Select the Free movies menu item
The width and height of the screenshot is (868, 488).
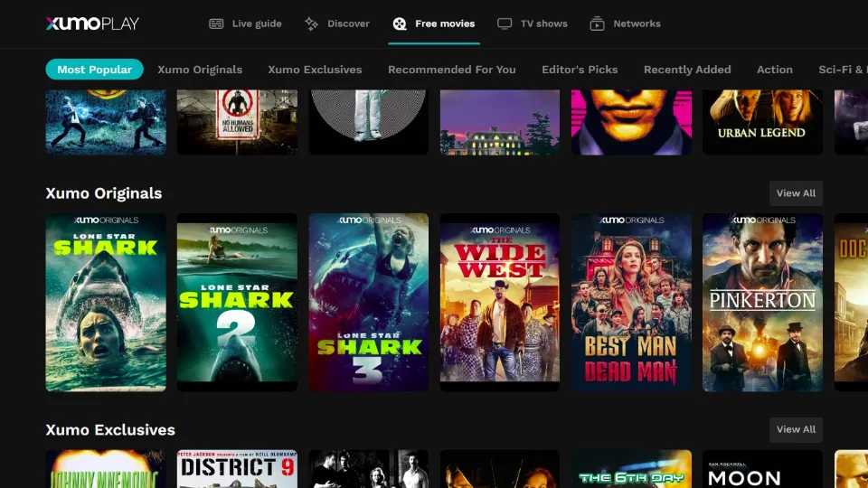click(434, 23)
